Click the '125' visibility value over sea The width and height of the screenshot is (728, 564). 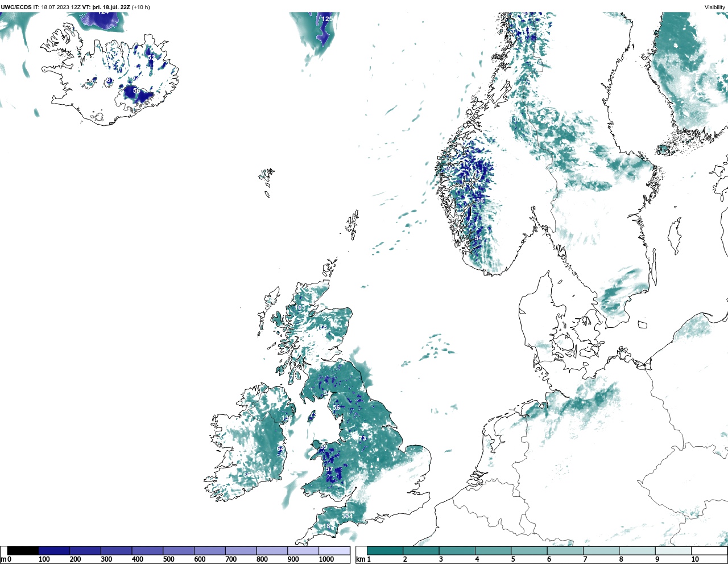327,19
